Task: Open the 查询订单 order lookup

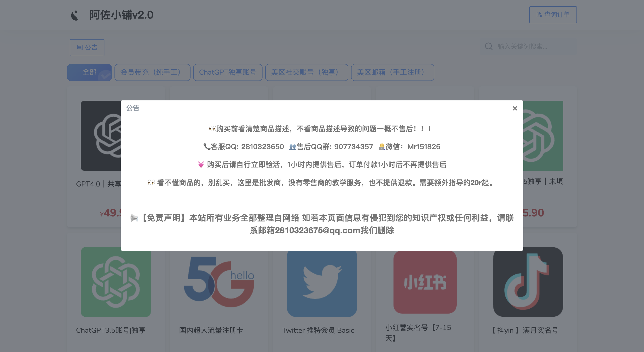Action: coord(553,15)
